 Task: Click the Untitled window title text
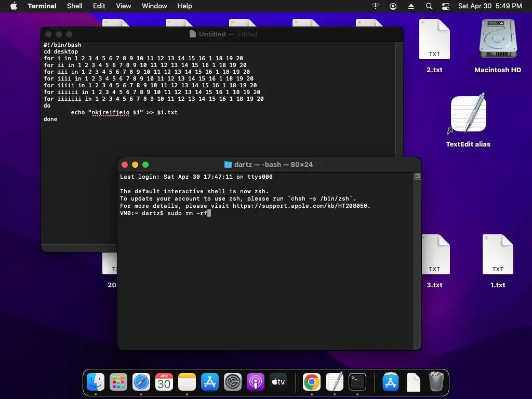[212, 34]
